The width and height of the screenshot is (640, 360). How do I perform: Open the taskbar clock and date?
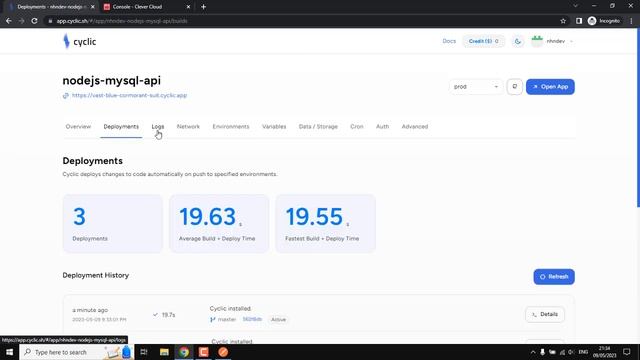tap(604, 352)
